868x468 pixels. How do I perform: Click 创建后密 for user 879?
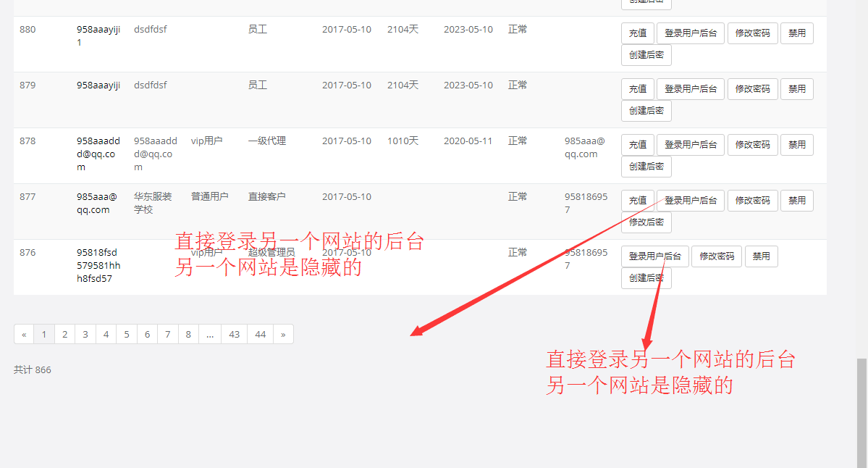(x=646, y=111)
